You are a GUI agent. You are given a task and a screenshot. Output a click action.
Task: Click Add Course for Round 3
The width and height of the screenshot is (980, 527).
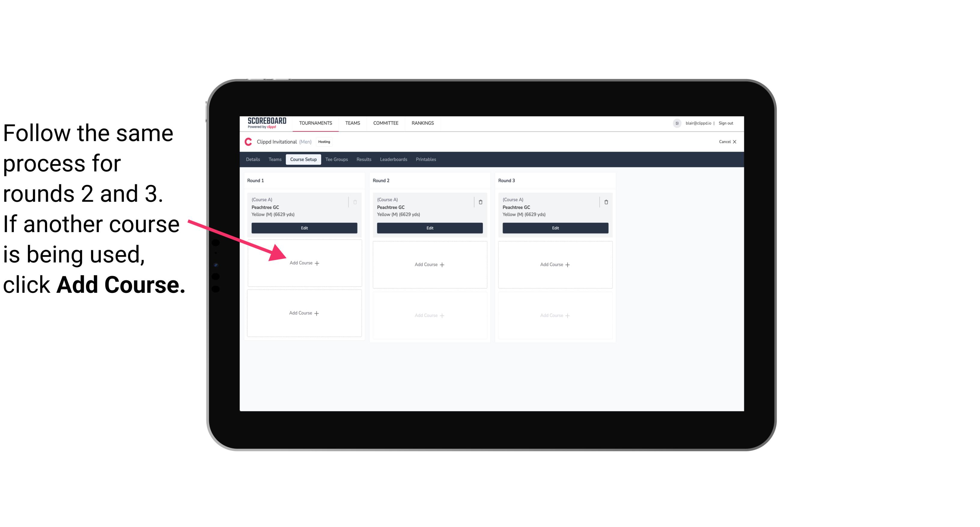click(x=554, y=264)
